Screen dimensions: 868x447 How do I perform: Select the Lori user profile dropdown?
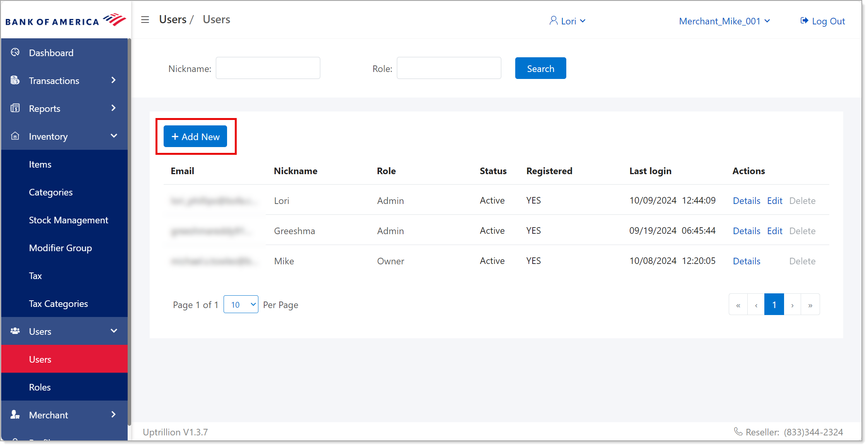point(568,21)
